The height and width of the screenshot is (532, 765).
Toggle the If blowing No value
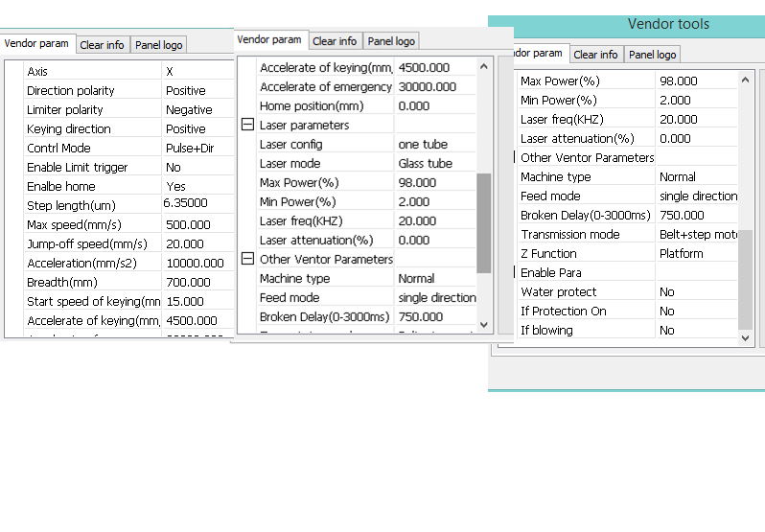[x=697, y=331]
